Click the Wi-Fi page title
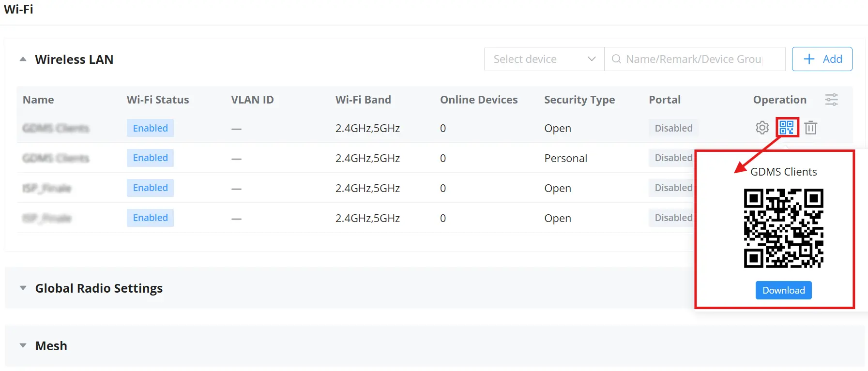 click(18, 9)
